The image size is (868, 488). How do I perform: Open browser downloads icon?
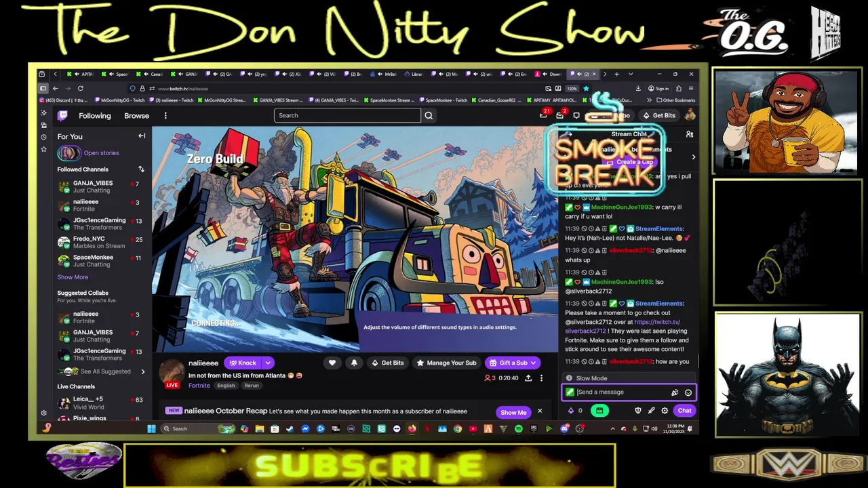tap(638, 89)
